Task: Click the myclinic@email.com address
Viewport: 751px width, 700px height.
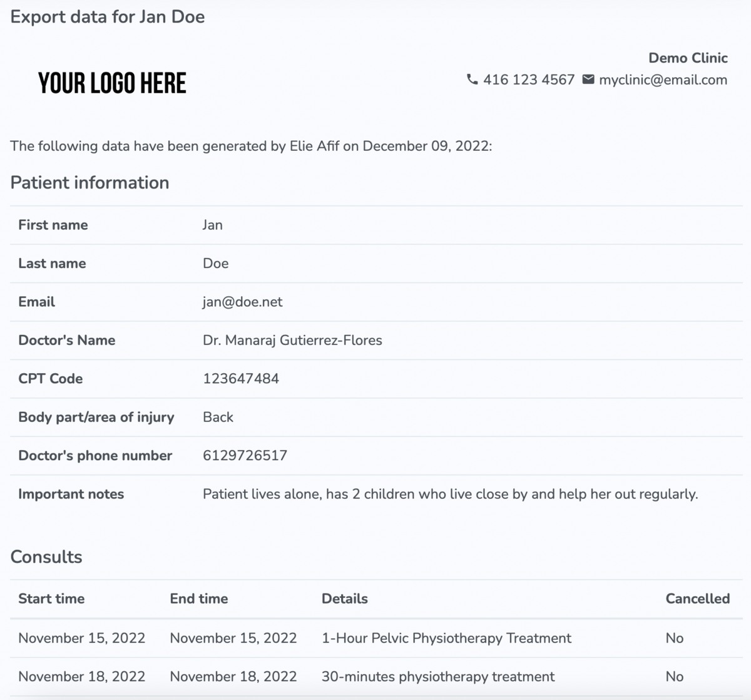Action: 663,80
